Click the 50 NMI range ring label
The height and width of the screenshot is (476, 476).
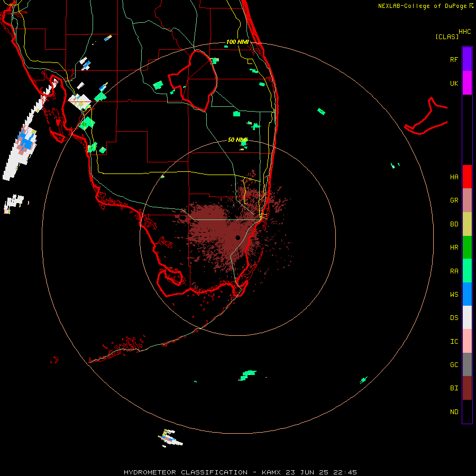[x=237, y=140]
